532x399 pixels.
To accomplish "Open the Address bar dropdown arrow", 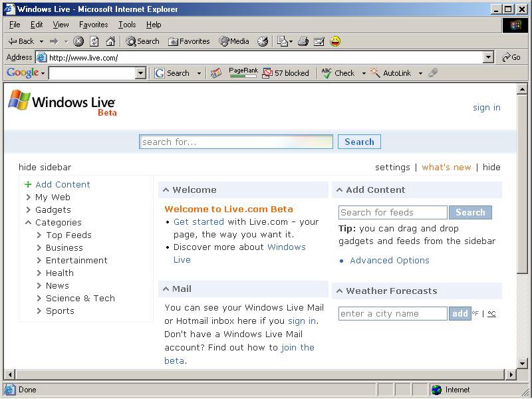I will click(x=489, y=58).
